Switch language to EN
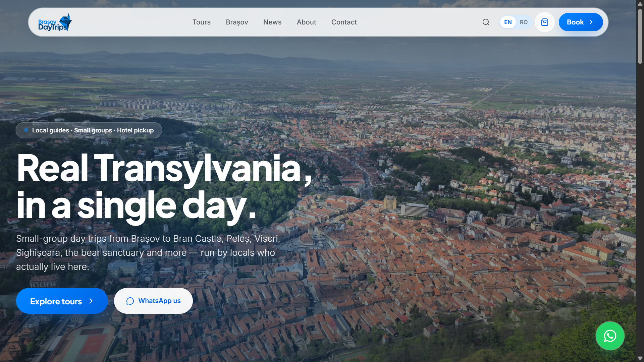The width and height of the screenshot is (644, 362). coord(508,22)
